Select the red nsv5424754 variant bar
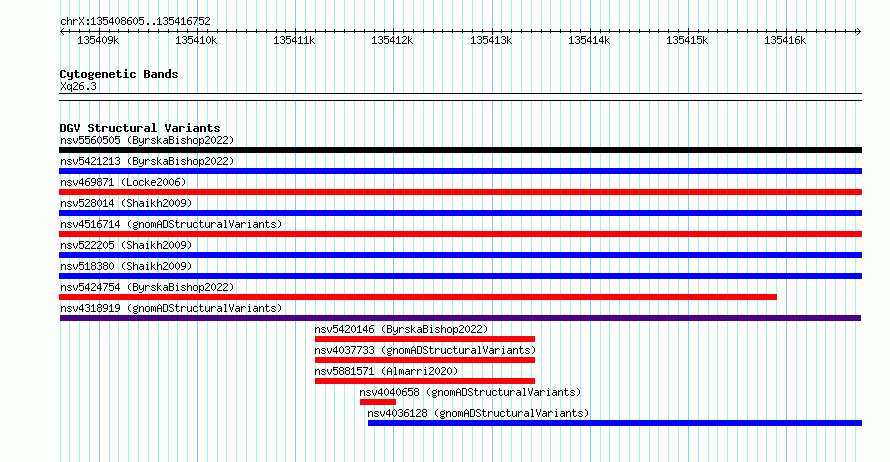Image resolution: width=890 pixels, height=462 pixels. pyautogui.click(x=418, y=297)
